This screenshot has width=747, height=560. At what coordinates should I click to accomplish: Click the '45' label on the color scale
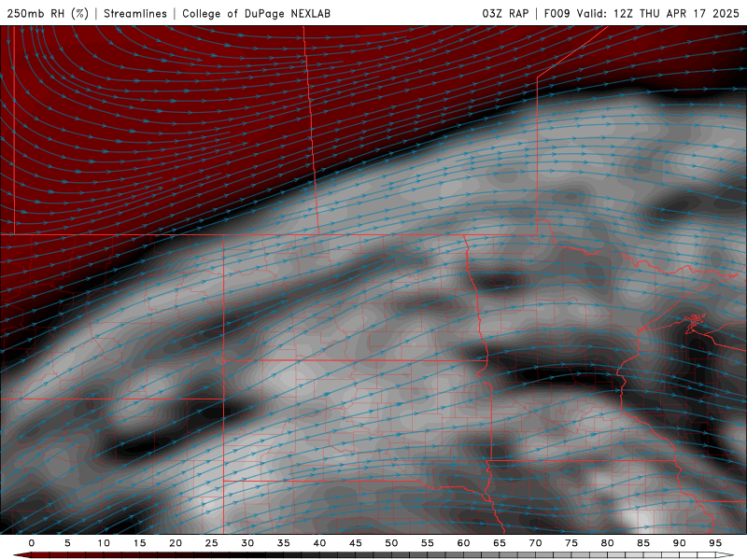[x=356, y=543]
